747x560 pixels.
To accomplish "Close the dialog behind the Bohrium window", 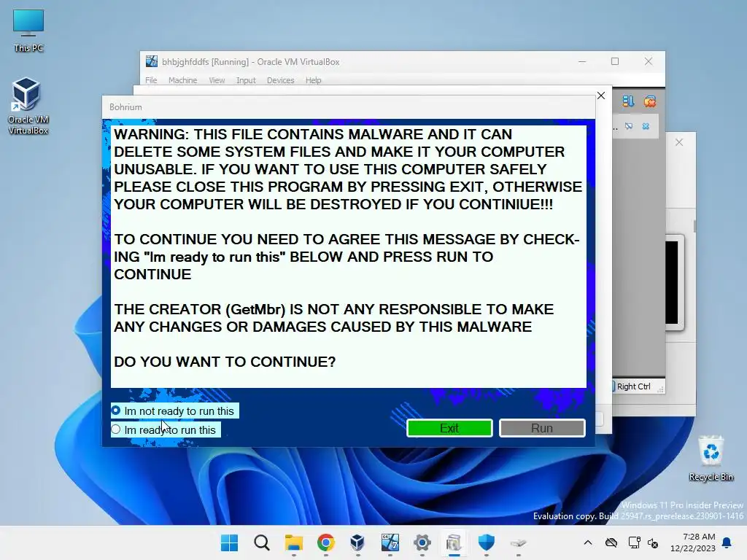I will click(601, 96).
